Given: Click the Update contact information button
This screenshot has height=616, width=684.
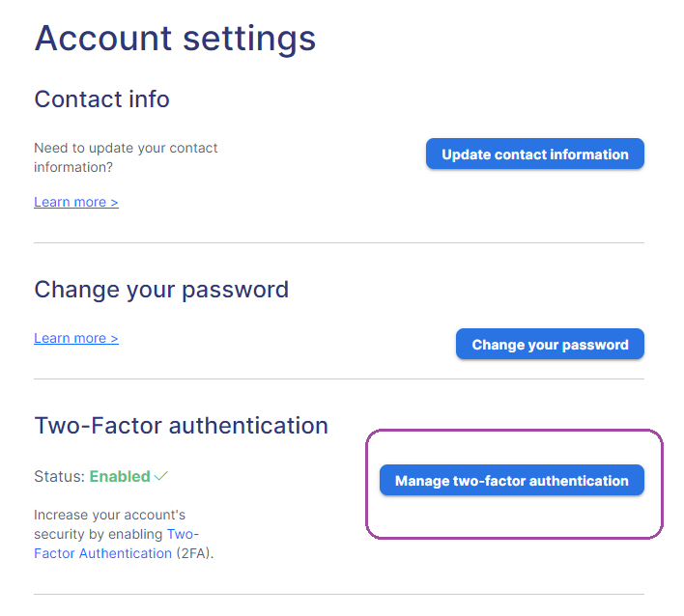Looking at the screenshot, I should tap(535, 154).
